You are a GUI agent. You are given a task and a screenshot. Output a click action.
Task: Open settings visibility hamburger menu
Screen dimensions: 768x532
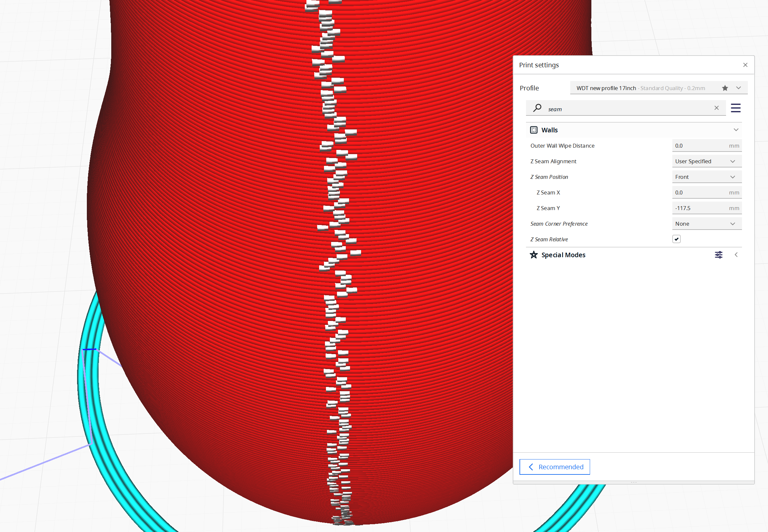click(735, 108)
